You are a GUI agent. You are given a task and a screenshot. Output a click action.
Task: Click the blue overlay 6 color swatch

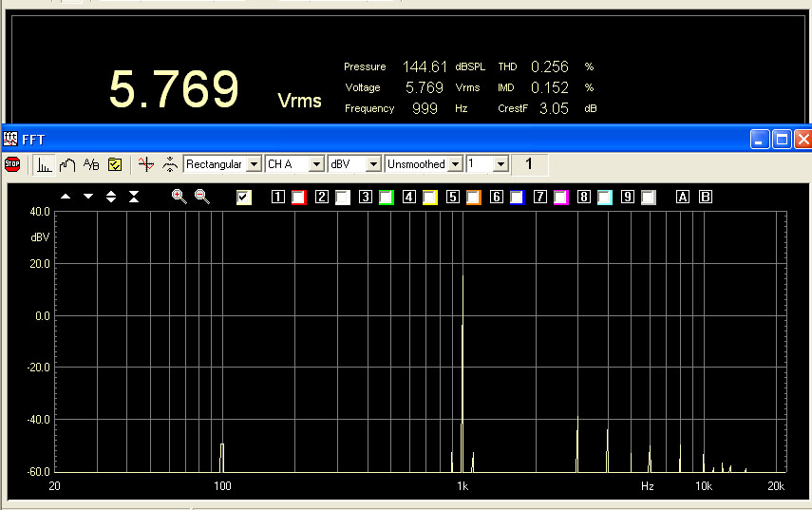[x=517, y=198]
